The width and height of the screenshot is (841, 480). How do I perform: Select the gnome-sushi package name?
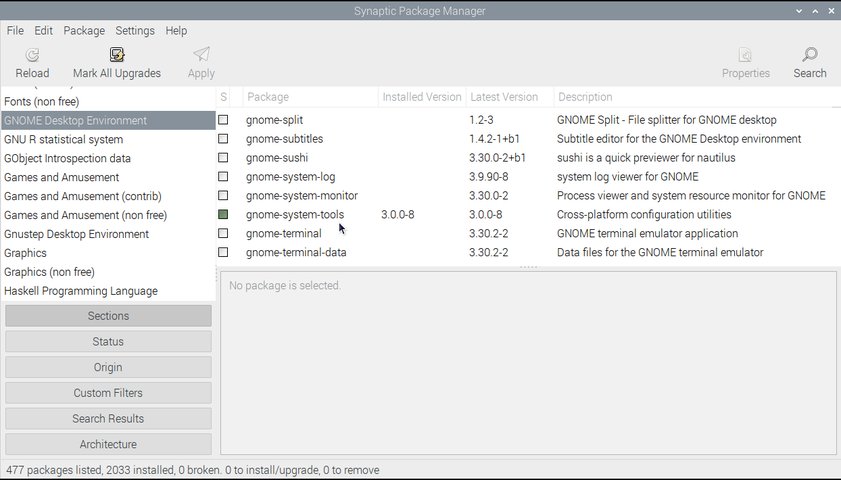pyautogui.click(x=277, y=158)
